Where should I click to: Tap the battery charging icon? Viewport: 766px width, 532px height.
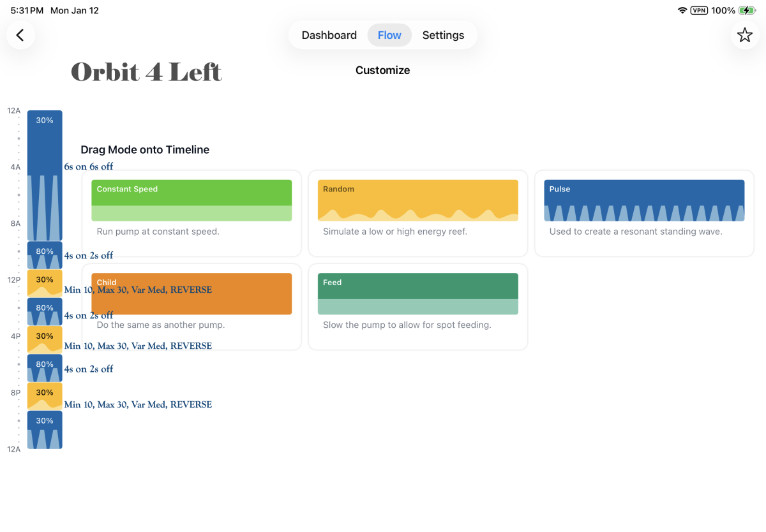[x=747, y=11]
